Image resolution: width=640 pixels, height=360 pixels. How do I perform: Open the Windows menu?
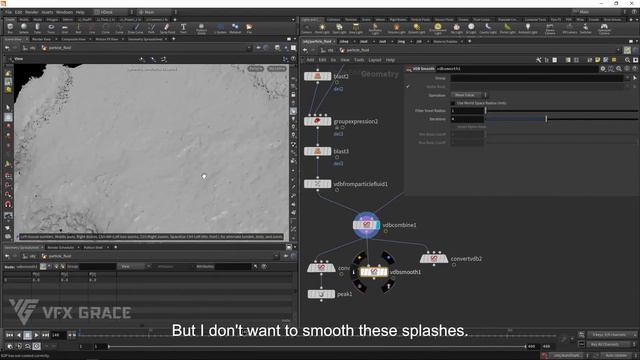64,12
